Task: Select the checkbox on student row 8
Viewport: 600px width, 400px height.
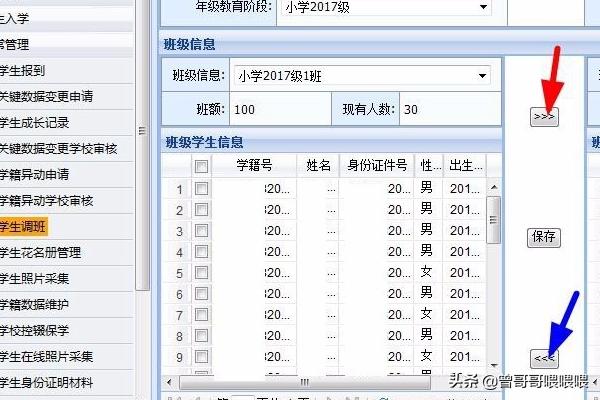Action: tap(202, 335)
